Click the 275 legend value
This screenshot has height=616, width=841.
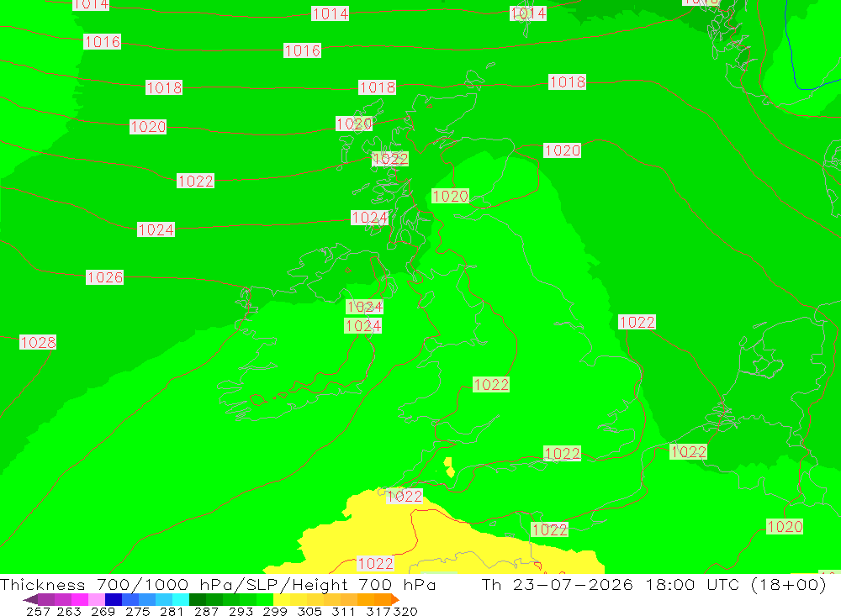[137, 611]
